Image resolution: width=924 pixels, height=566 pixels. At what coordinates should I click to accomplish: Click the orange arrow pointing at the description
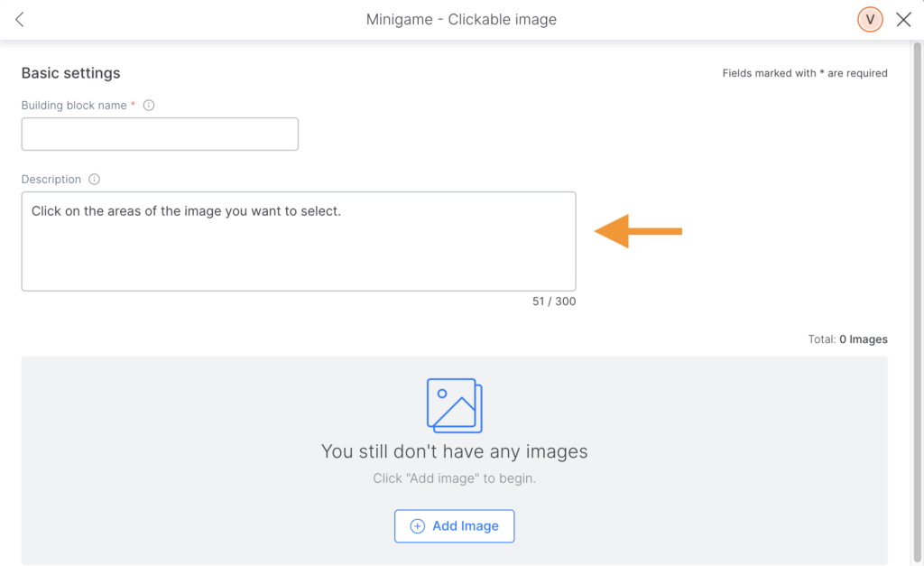point(638,232)
